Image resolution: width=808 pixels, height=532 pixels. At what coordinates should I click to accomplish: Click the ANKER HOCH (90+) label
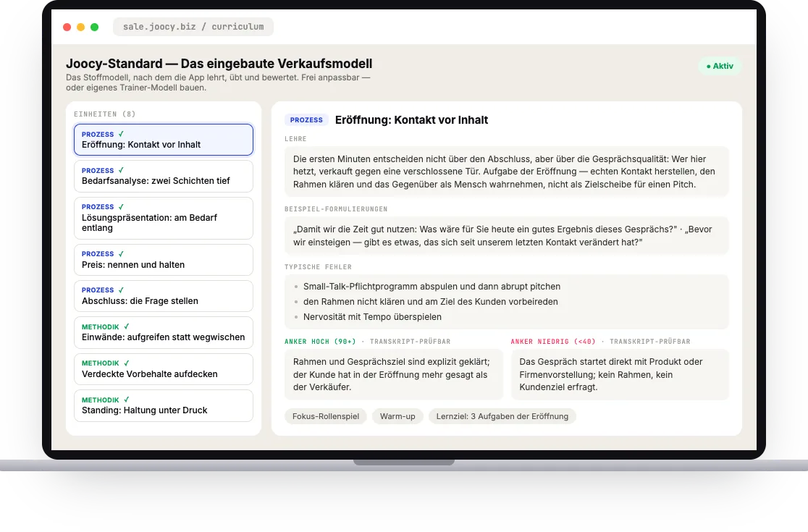click(x=320, y=342)
